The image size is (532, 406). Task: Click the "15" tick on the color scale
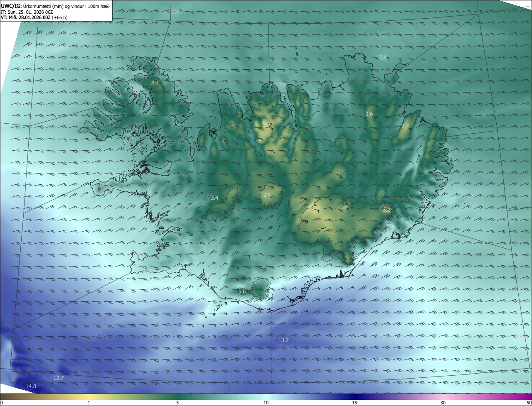pyautogui.click(x=355, y=403)
